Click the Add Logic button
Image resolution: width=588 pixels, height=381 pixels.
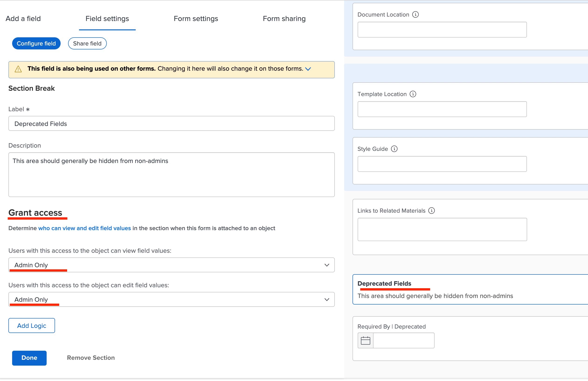pos(32,326)
